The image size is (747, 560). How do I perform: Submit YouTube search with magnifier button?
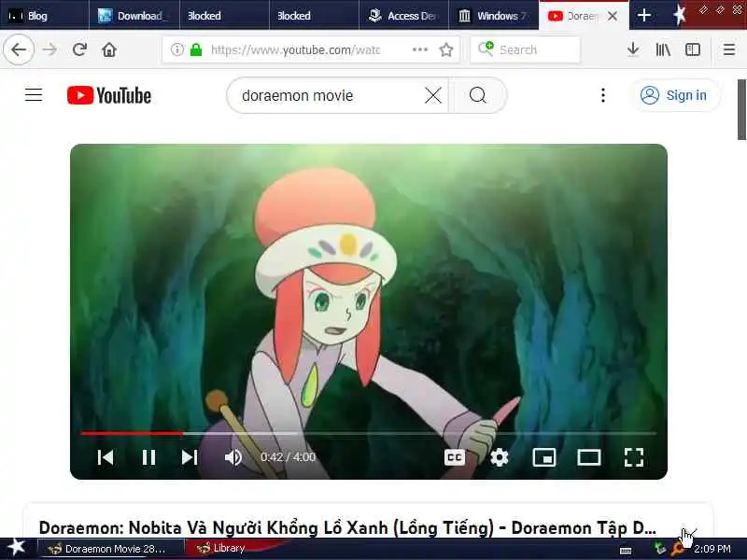click(478, 95)
